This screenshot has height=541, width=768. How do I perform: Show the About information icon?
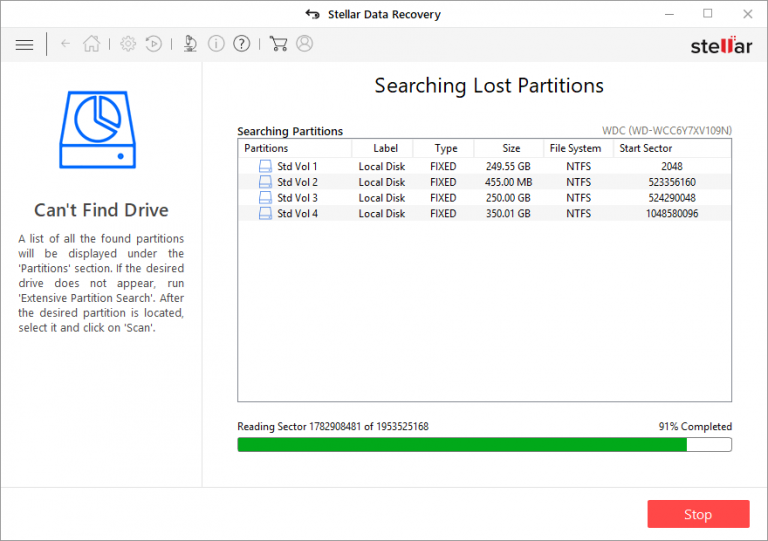pos(216,44)
